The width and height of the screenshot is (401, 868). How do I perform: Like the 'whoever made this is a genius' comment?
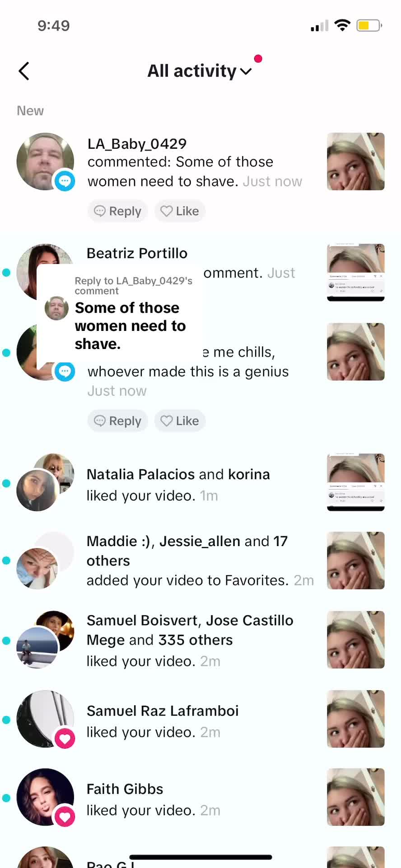point(180,421)
